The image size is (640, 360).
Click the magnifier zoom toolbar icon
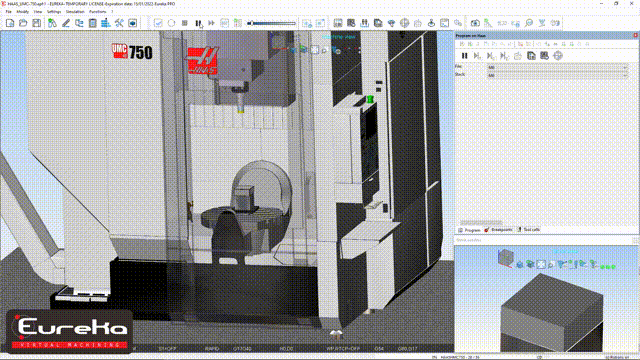[529, 23]
